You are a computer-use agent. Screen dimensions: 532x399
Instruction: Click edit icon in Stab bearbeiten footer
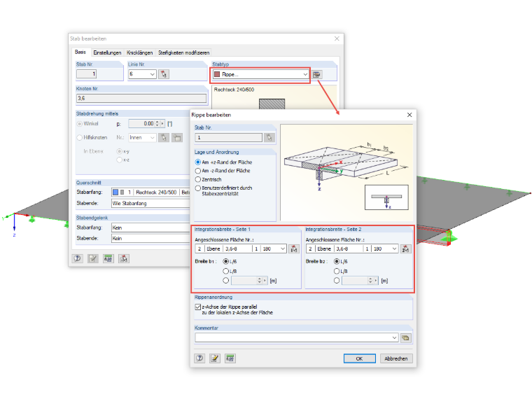pyautogui.click(x=92, y=258)
